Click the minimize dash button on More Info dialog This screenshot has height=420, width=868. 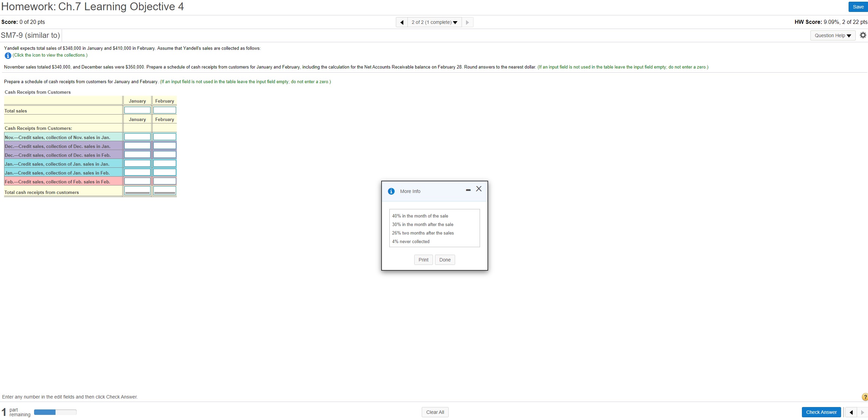pyautogui.click(x=468, y=190)
